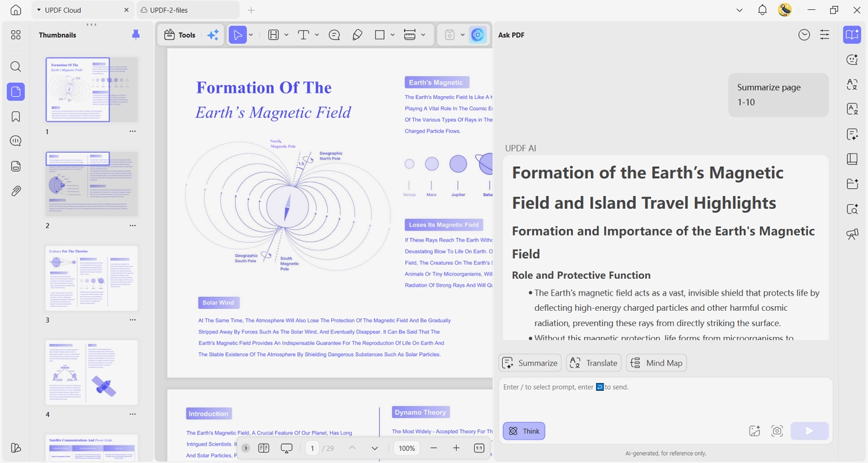Viewport: 868px width, 463px height.
Task: Expand the tab list chevron in title bar
Action: (x=739, y=10)
